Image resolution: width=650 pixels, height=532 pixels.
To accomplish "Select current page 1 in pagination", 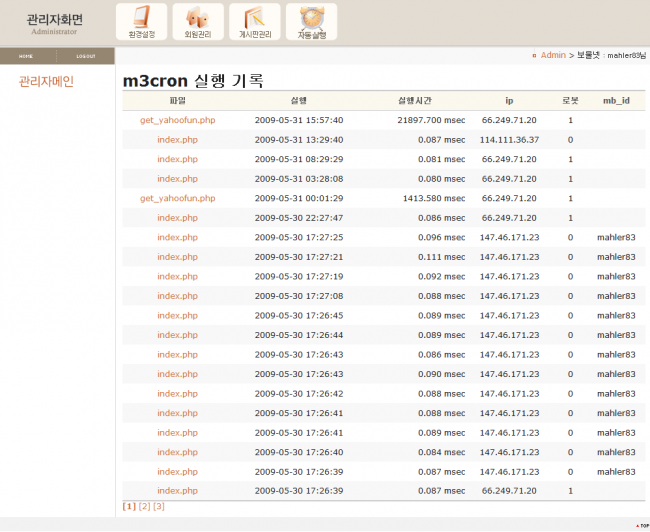I will pyautogui.click(x=128, y=507).
